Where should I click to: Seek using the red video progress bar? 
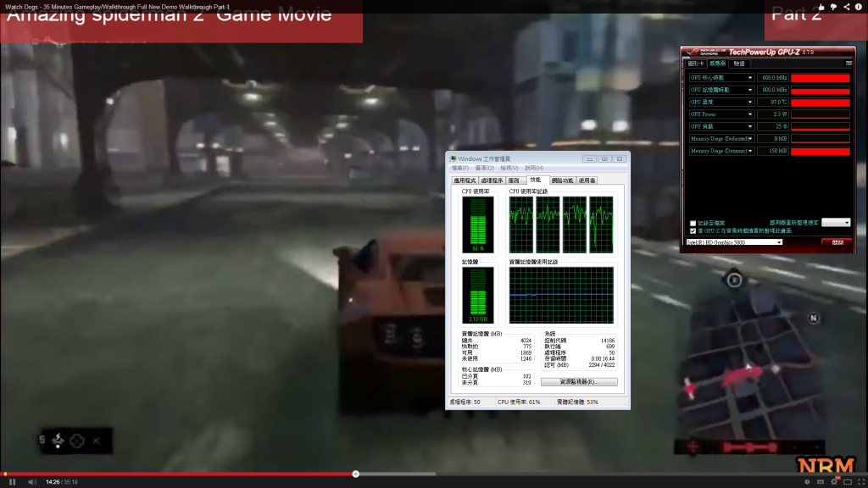click(x=178, y=474)
